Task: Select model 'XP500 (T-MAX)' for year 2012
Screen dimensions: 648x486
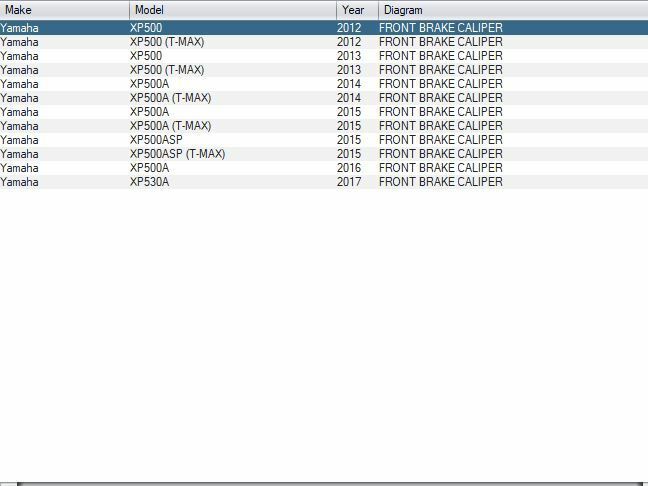Action: pyautogui.click(x=167, y=42)
